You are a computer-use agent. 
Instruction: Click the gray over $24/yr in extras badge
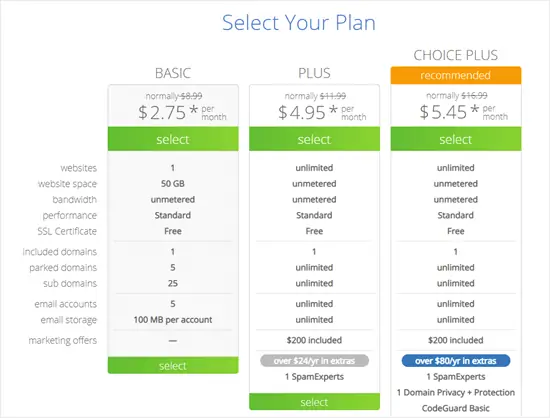pyautogui.click(x=314, y=360)
